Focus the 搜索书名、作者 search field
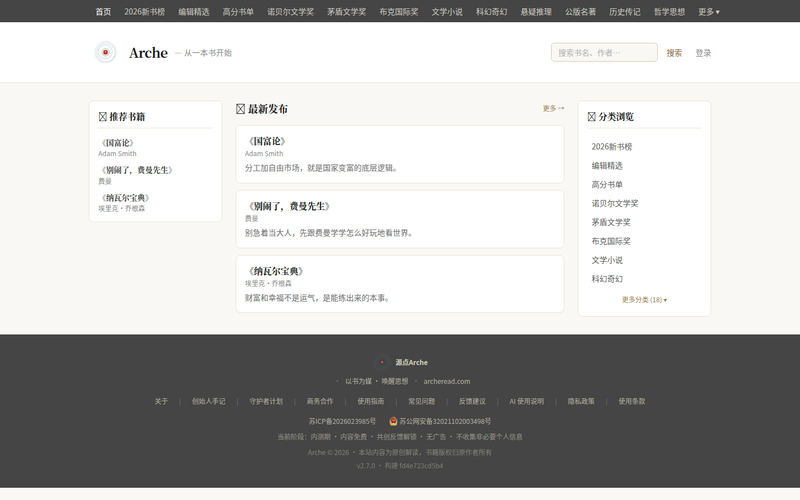Screen dimensions: 800x500 tap(604, 53)
